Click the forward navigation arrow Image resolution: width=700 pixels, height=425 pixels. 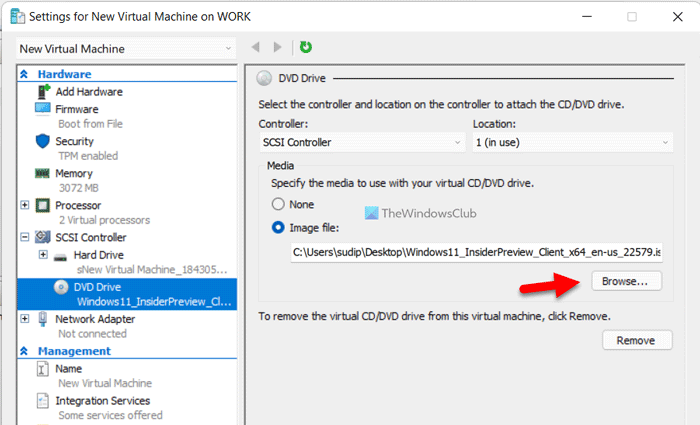pyautogui.click(x=278, y=47)
